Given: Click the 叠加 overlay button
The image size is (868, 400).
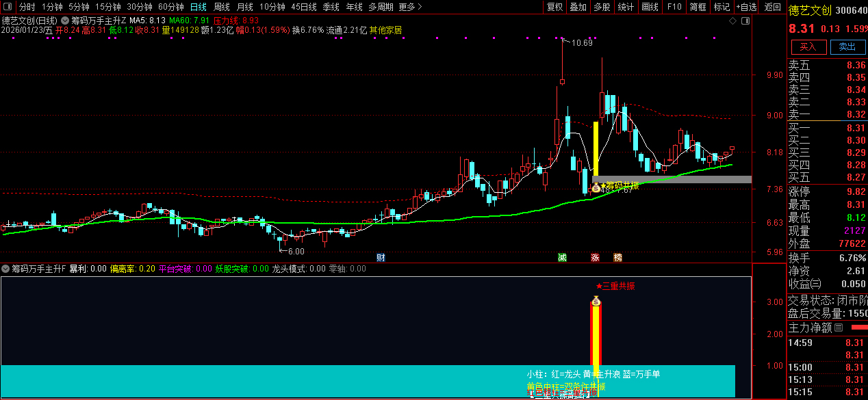Looking at the screenshot, I should tap(578, 7).
